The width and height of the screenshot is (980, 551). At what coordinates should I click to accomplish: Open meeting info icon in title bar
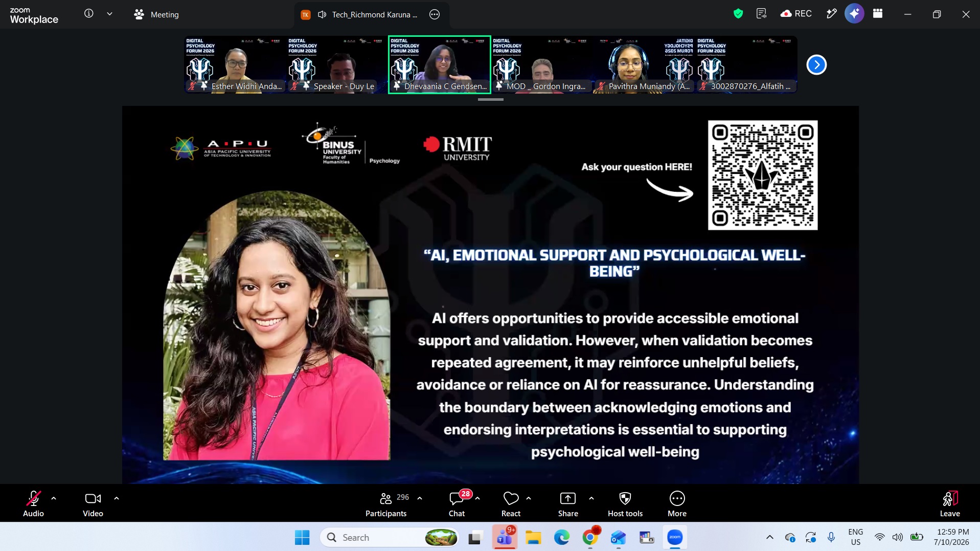point(89,14)
